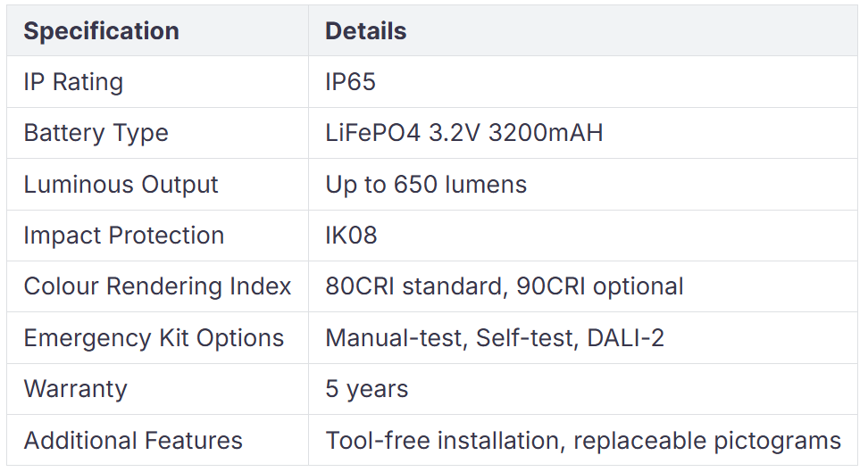
Task: Select the Emergency Kit Options label
Action: coord(154,338)
